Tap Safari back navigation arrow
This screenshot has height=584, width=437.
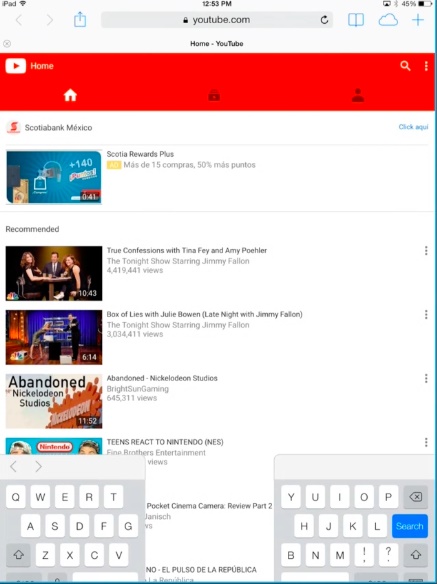pyautogui.click(x=19, y=20)
